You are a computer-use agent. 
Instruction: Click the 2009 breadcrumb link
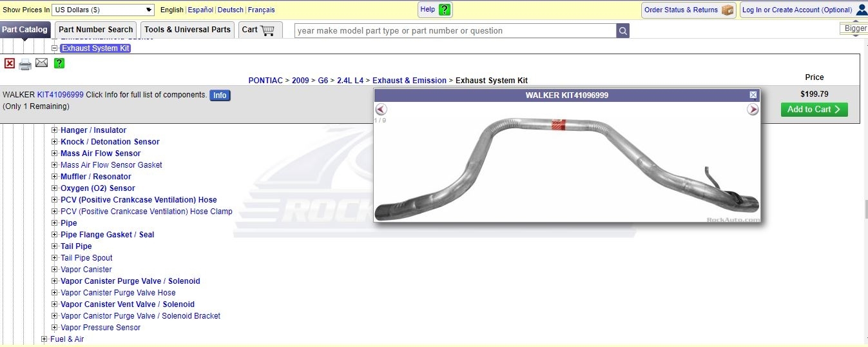pos(300,81)
